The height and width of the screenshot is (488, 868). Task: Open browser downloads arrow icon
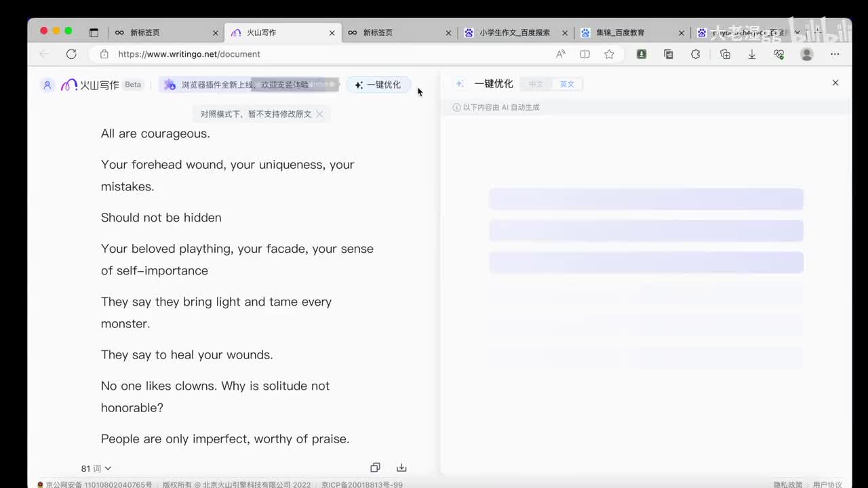(752, 54)
